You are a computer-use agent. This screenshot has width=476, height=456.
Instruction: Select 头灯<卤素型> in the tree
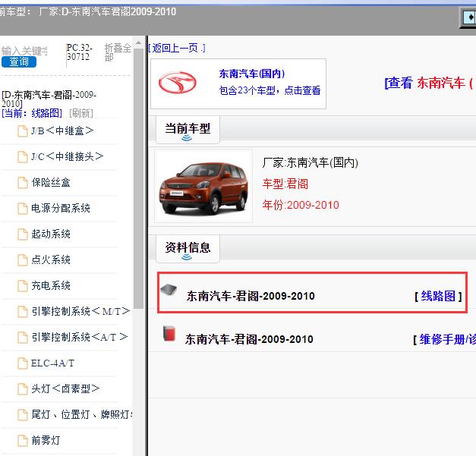[65, 389]
